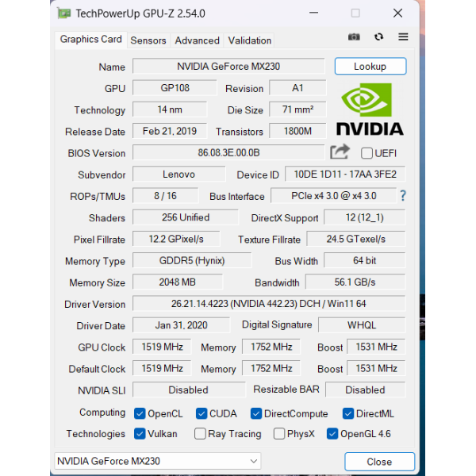Click the Shaders field 256 Unified
476x476 pixels.
(x=186, y=217)
